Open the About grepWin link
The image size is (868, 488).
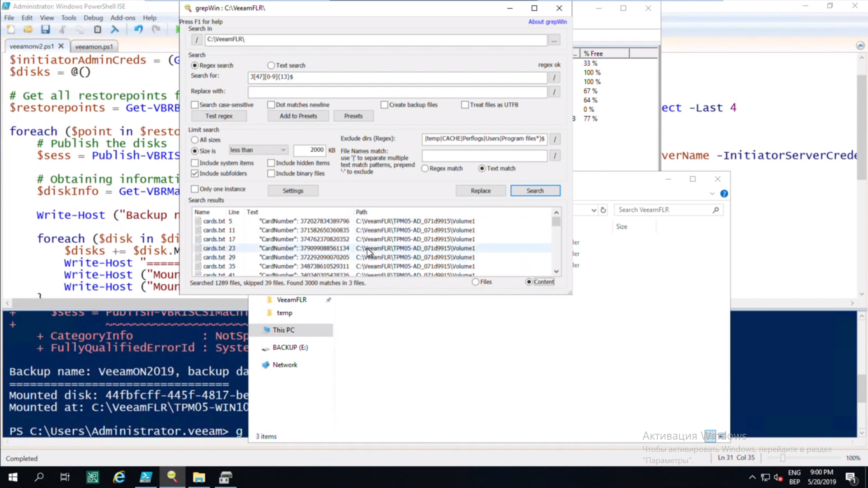point(547,22)
